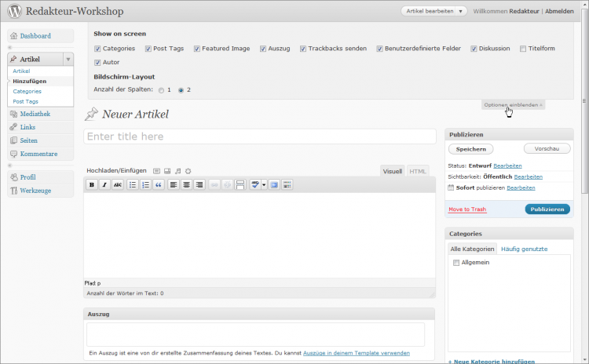The width and height of the screenshot is (589, 364).
Task: Apply italic formatting in the editor
Action: pyautogui.click(x=104, y=184)
